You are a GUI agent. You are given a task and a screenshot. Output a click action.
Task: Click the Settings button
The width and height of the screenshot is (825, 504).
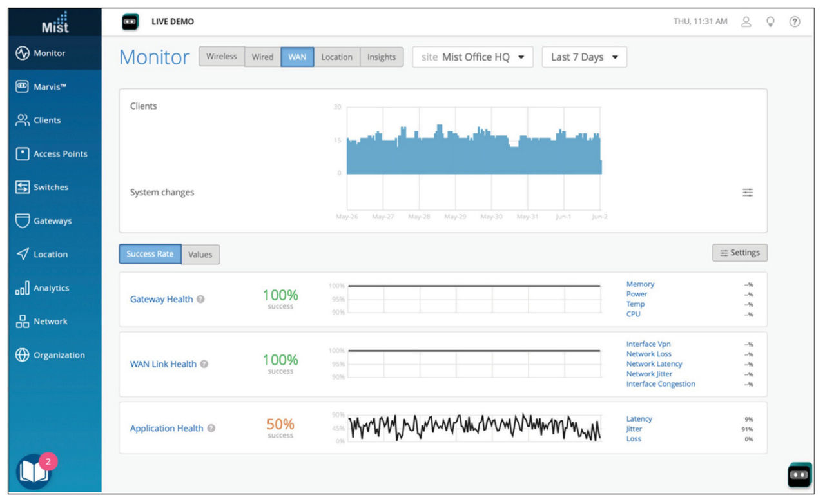pos(739,253)
